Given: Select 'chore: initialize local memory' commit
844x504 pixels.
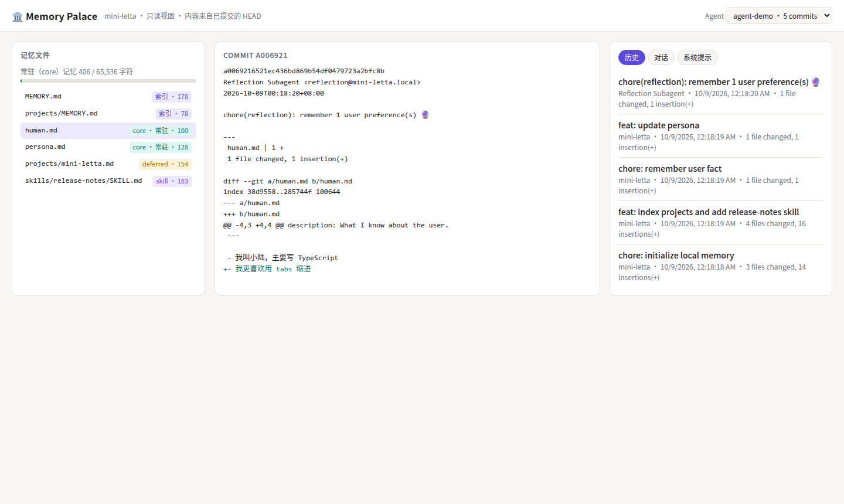Looking at the screenshot, I should coord(721,266).
